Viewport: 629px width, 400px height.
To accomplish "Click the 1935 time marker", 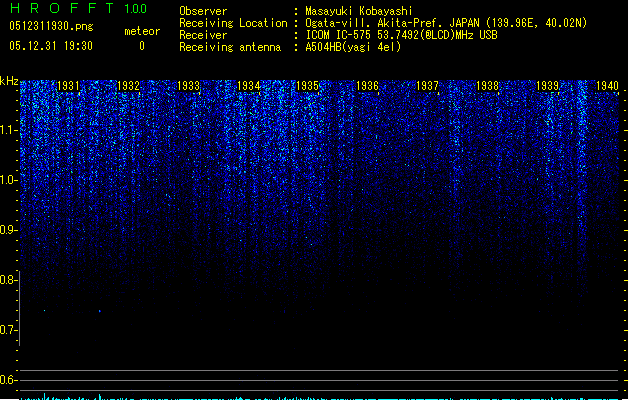I will (307, 85).
